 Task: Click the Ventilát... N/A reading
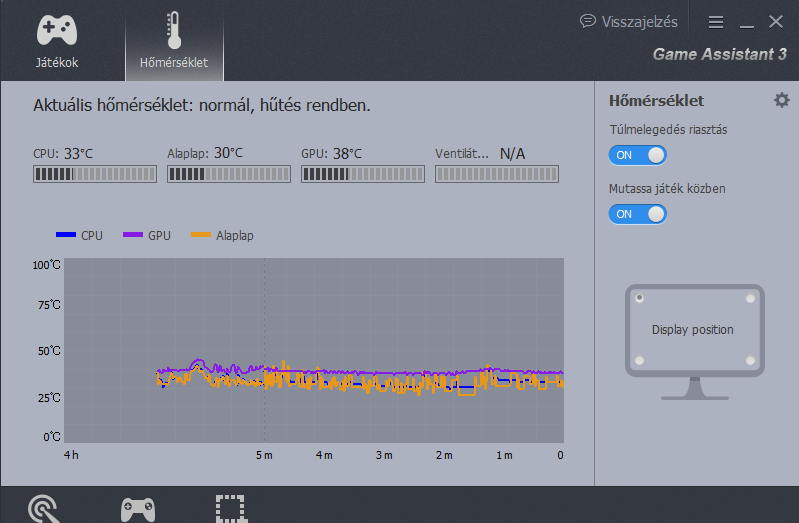coord(480,153)
